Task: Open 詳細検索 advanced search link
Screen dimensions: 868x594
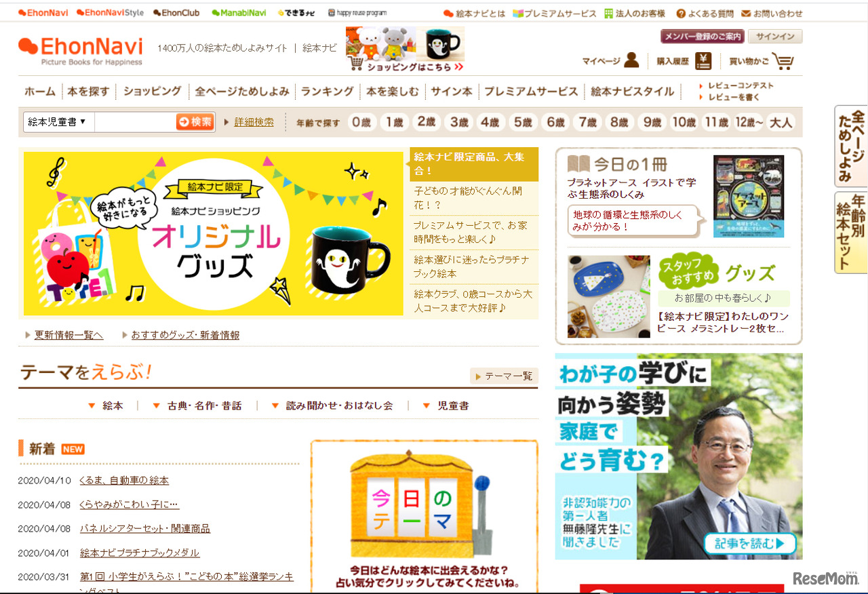Action: point(254,122)
